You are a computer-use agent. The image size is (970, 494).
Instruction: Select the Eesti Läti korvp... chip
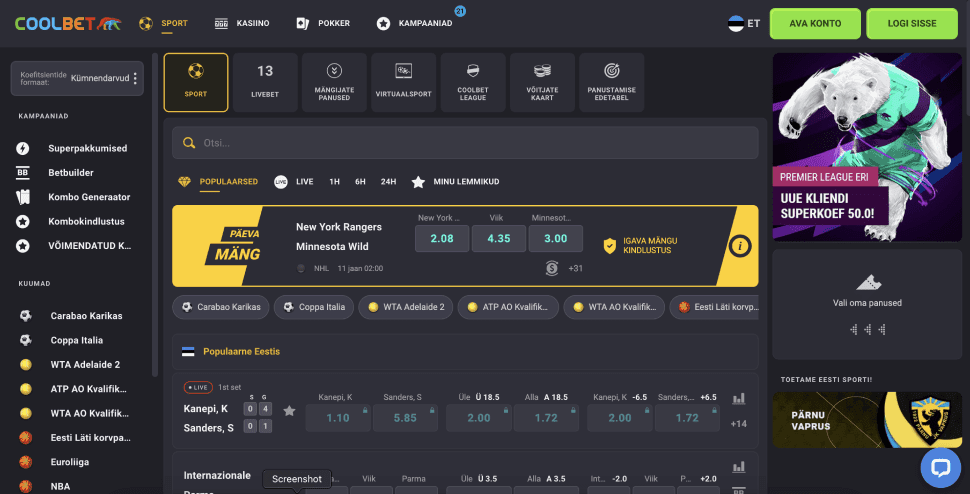tap(714, 307)
